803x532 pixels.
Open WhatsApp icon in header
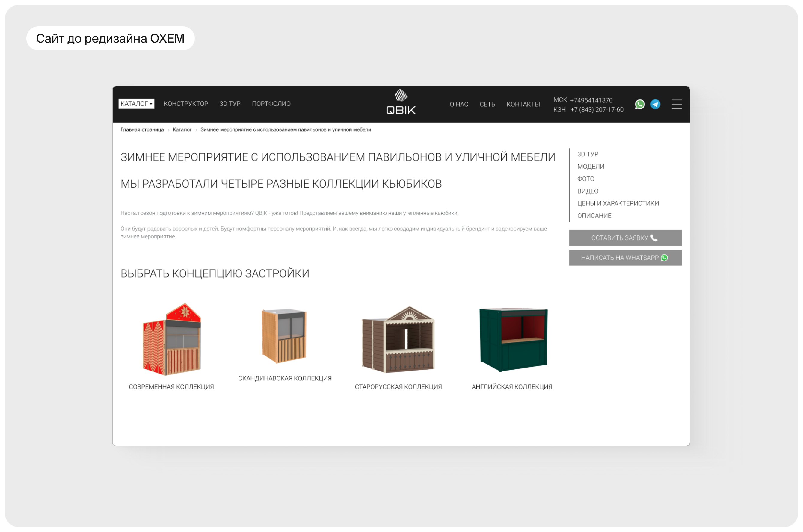640,104
